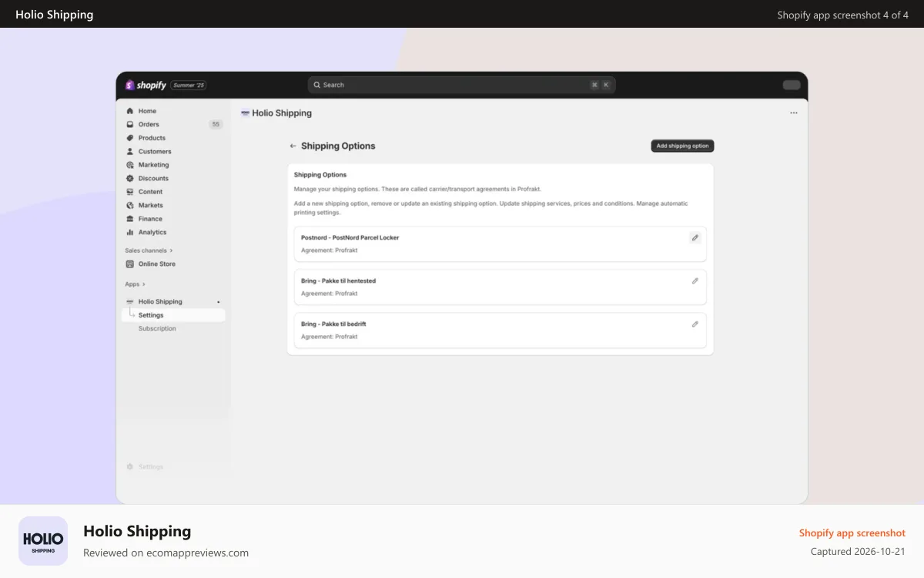Click the Holio logo in the footer

point(43,541)
